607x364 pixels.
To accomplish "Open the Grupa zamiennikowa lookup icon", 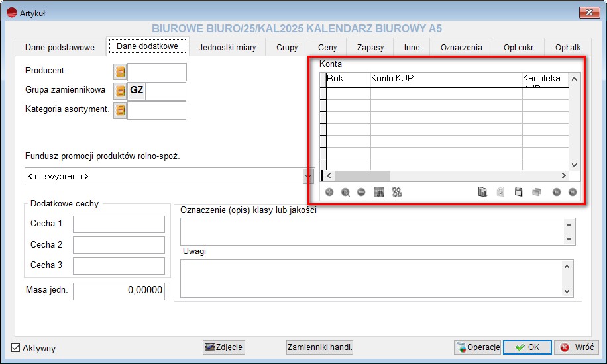I will pos(120,91).
